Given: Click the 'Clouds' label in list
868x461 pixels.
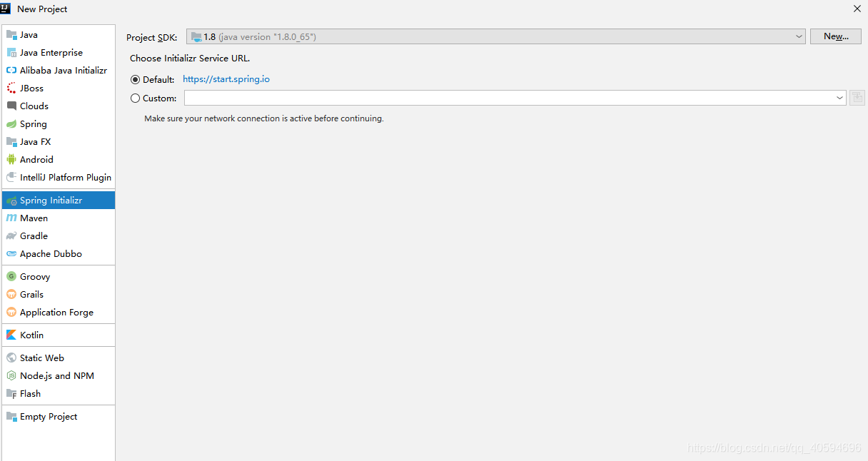Looking at the screenshot, I should pyautogui.click(x=34, y=106).
